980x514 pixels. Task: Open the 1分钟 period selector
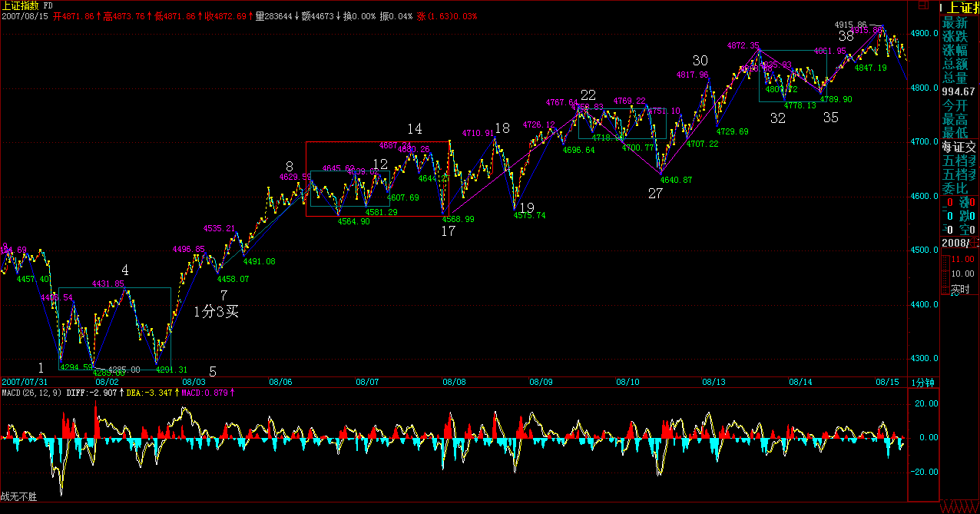(924, 382)
